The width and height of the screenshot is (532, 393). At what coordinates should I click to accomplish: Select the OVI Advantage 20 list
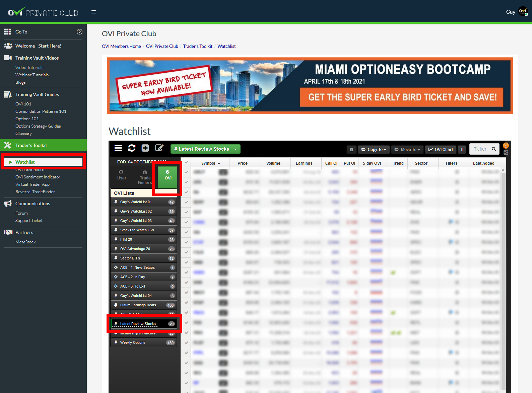[144, 249]
